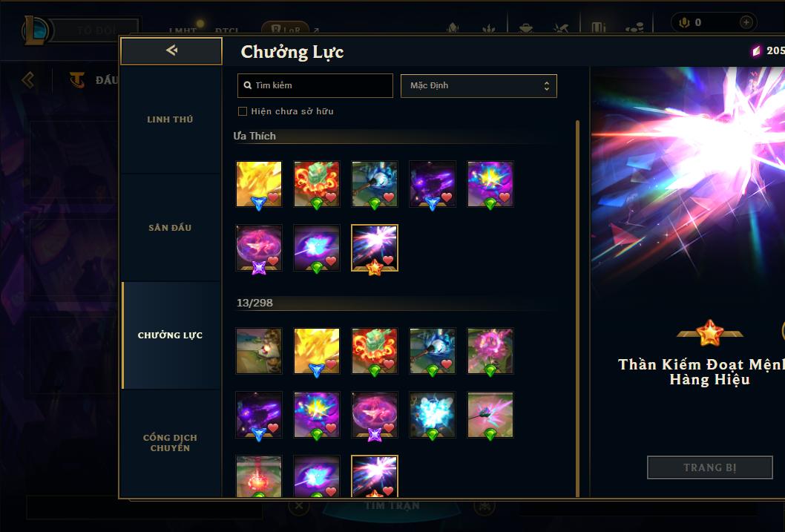Click the back arrow button
This screenshot has height=532, width=785.
(171, 50)
